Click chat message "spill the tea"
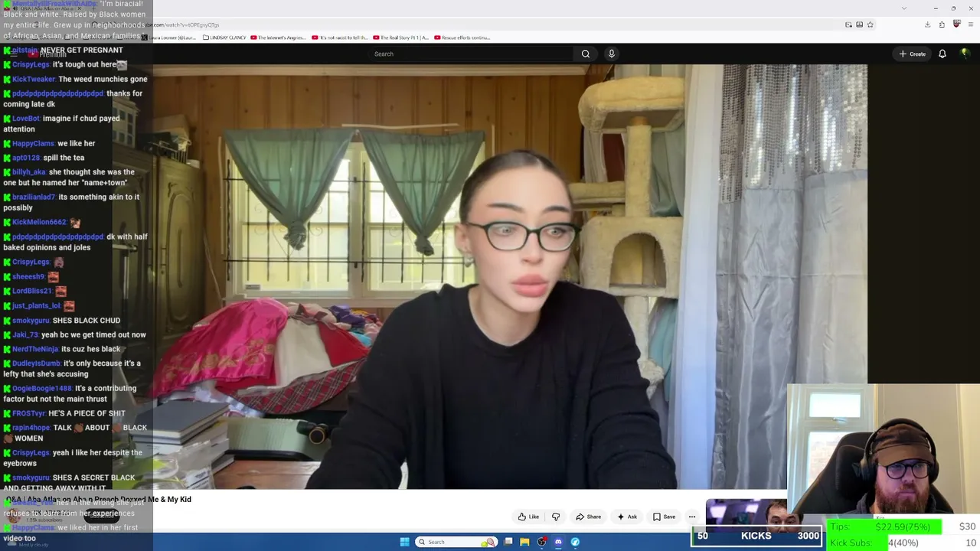The width and height of the screenshot is (980, 551). coord(64,158)
